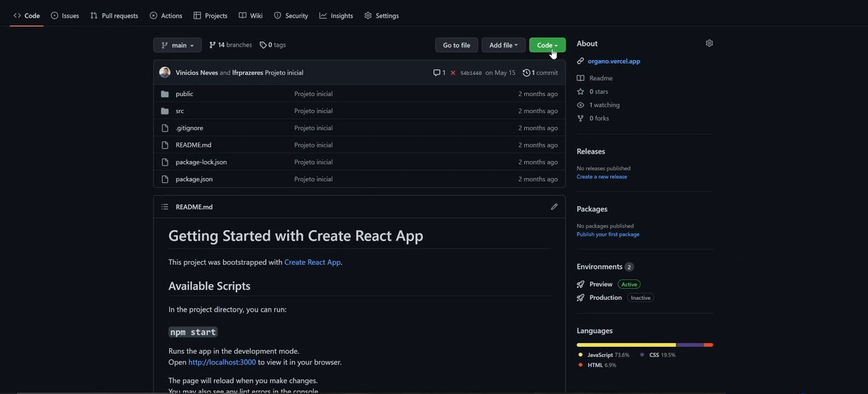Go to Pull requests tab
Screen dimensions: 868x394
[x=114, y=15]
